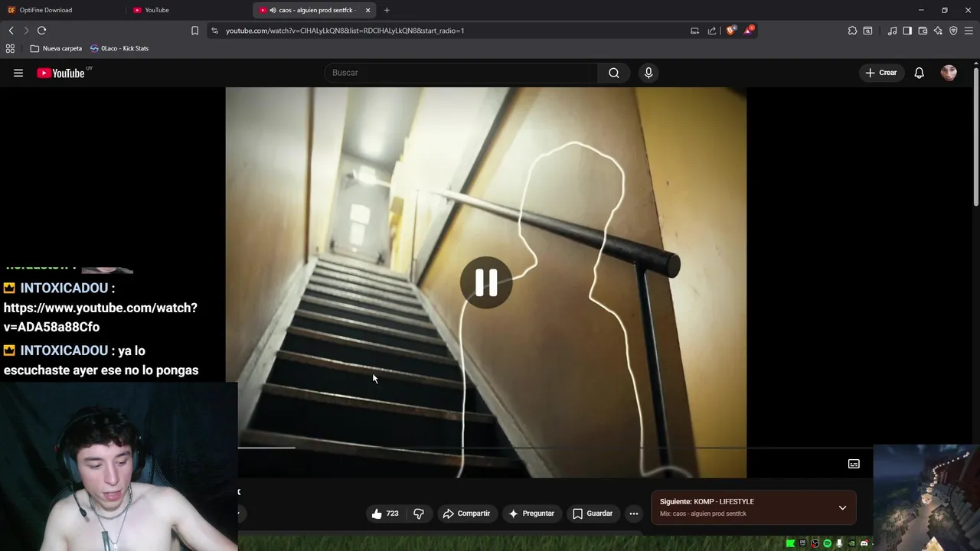This screenshot has height=551, width=980.
Task: Save the video with Guardar
Action: (x=593, y=514)
